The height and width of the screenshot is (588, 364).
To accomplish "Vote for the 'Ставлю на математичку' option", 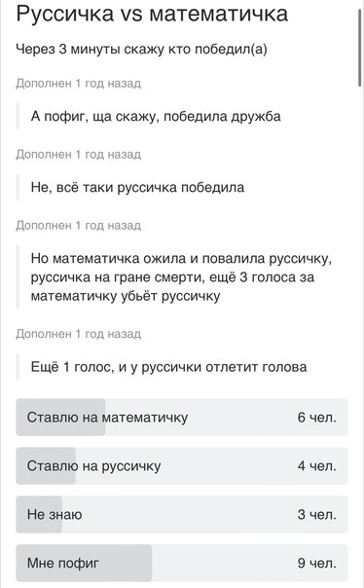I will click(182, 417).
